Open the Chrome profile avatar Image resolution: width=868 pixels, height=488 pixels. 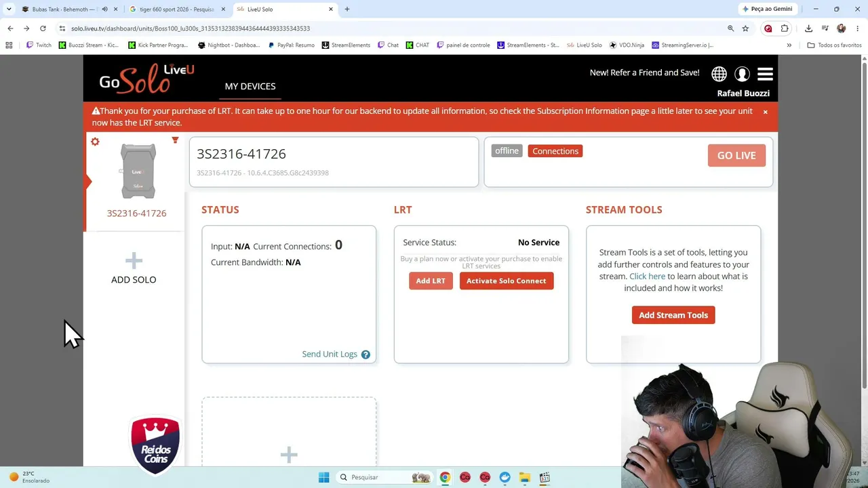[842, 28]
